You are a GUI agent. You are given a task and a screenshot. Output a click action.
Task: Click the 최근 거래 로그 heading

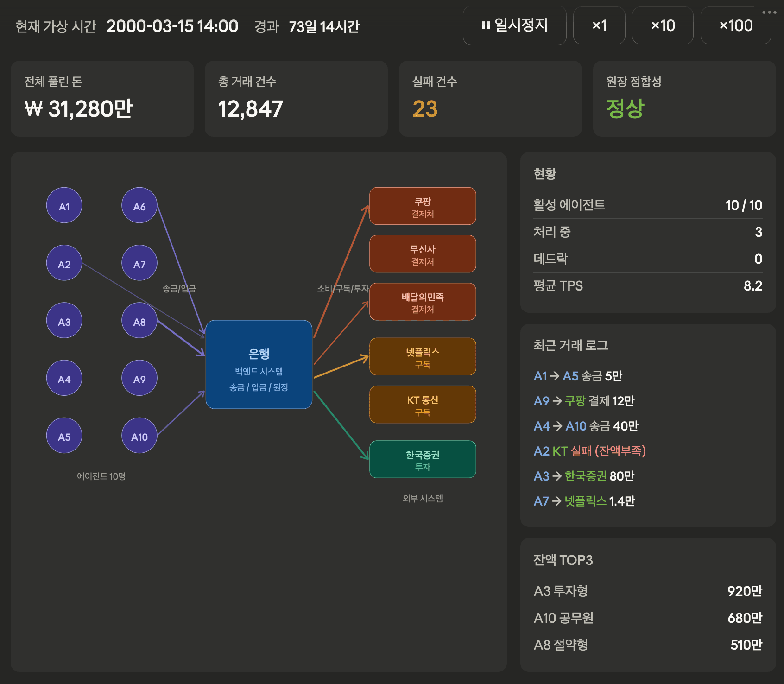pos(570,345)
